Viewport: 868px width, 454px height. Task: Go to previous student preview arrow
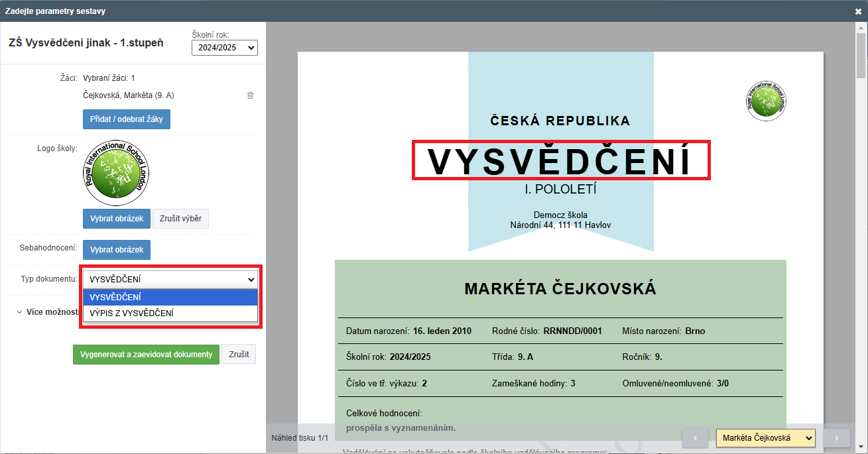(x=695, y=438)
